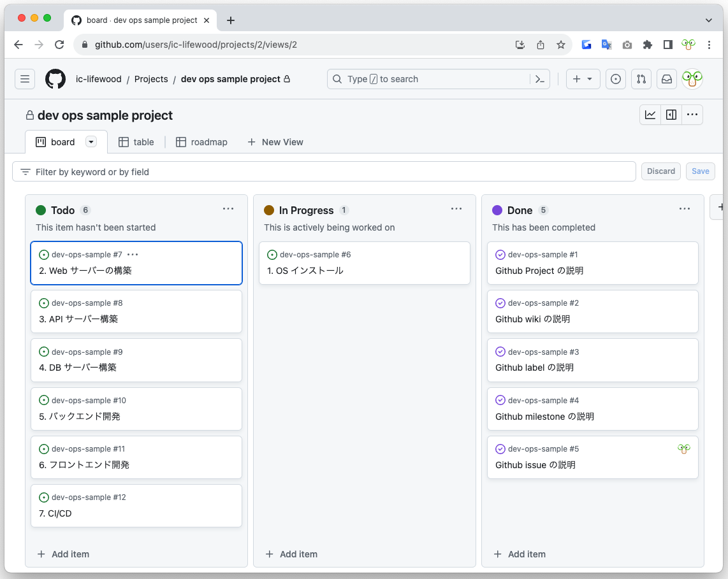The width and height of the screenshot is (728, 579).
Task: Switch to the roadmap view tab
Action: coord(201,142)
